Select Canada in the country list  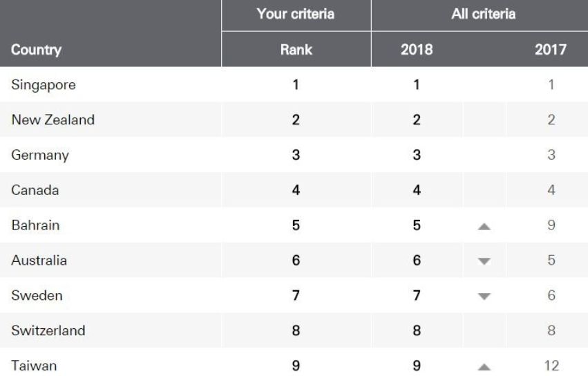[x=35, y=191]
